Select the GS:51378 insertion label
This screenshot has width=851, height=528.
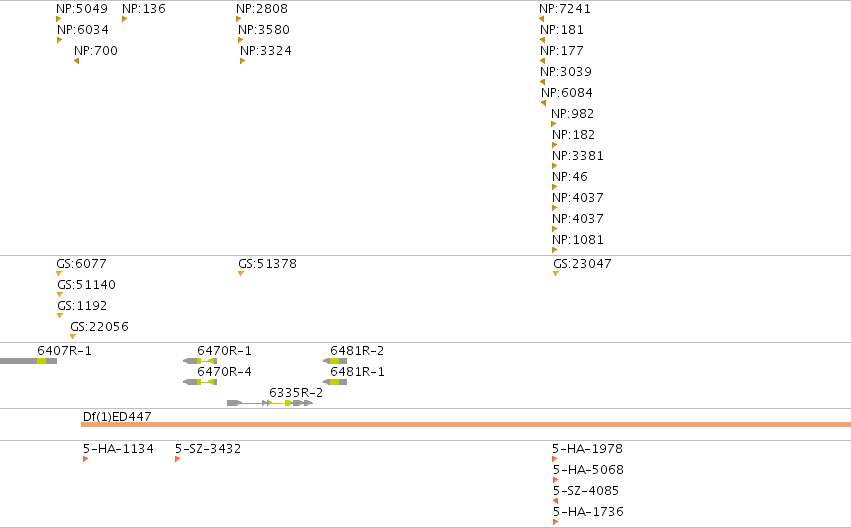[x=268, y=264]
